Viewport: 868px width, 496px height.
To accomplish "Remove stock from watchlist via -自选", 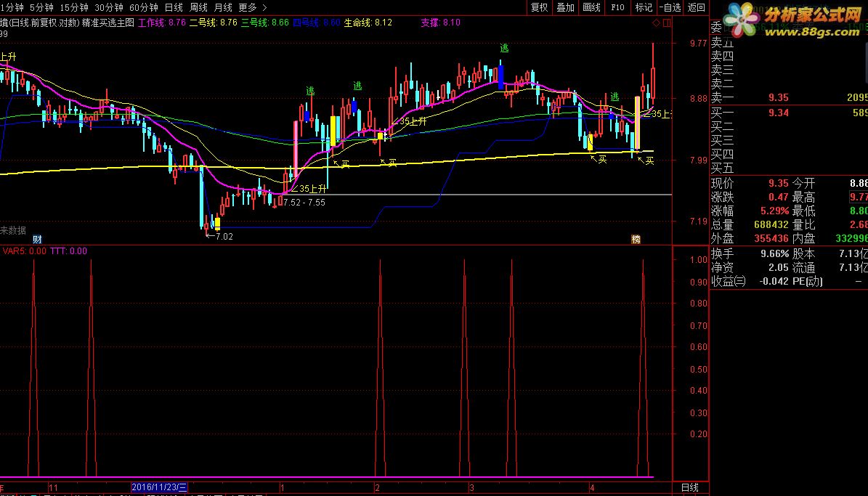I will point(670,7).
